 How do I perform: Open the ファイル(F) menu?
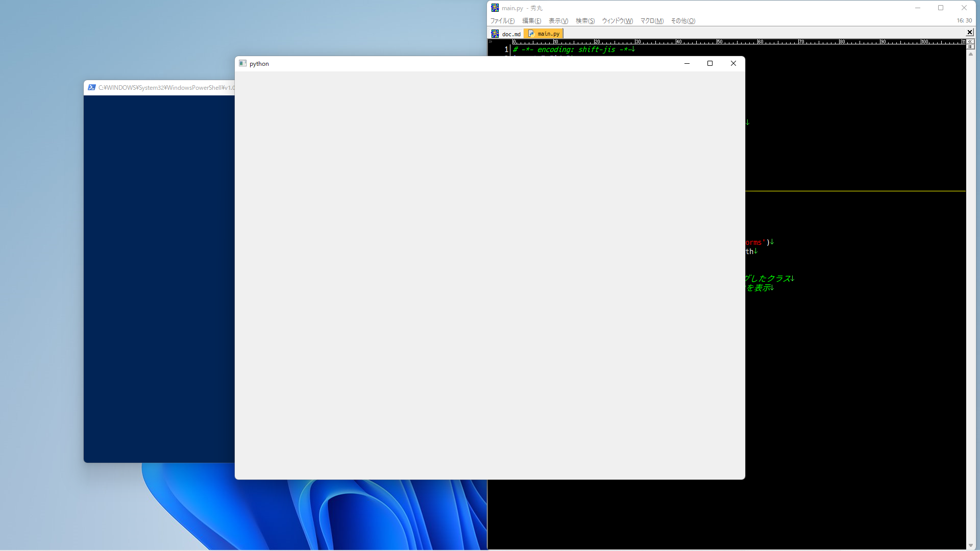(x=502, y=21)
